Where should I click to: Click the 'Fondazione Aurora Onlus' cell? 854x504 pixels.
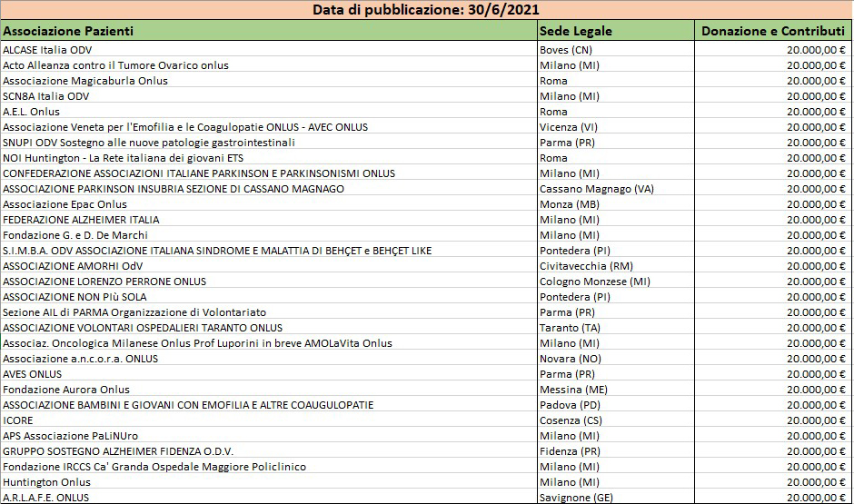[x=269, y=390]
